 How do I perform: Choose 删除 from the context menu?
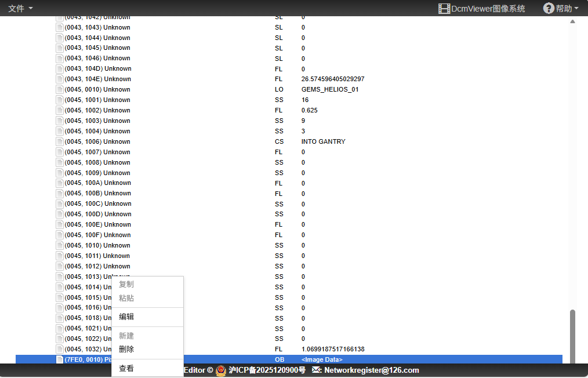tap(126, 349)
